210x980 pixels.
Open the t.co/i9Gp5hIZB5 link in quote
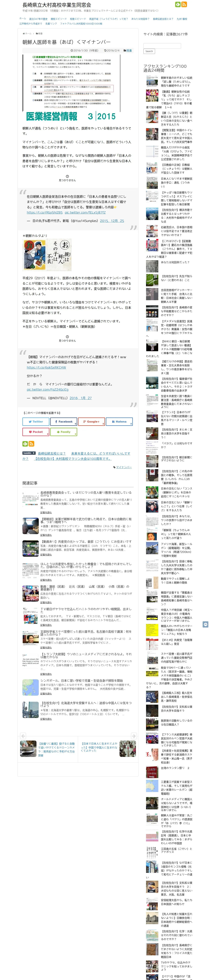click(45, 212)
